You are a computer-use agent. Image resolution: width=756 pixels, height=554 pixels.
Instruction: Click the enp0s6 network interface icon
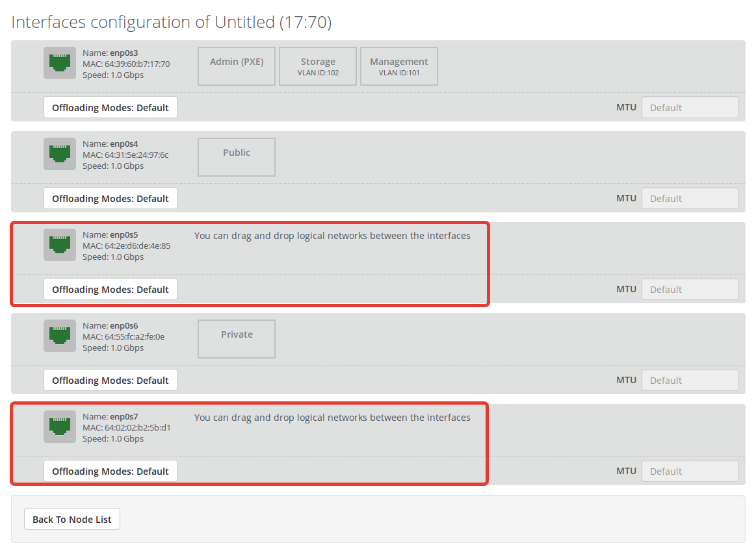pos(60,336)
